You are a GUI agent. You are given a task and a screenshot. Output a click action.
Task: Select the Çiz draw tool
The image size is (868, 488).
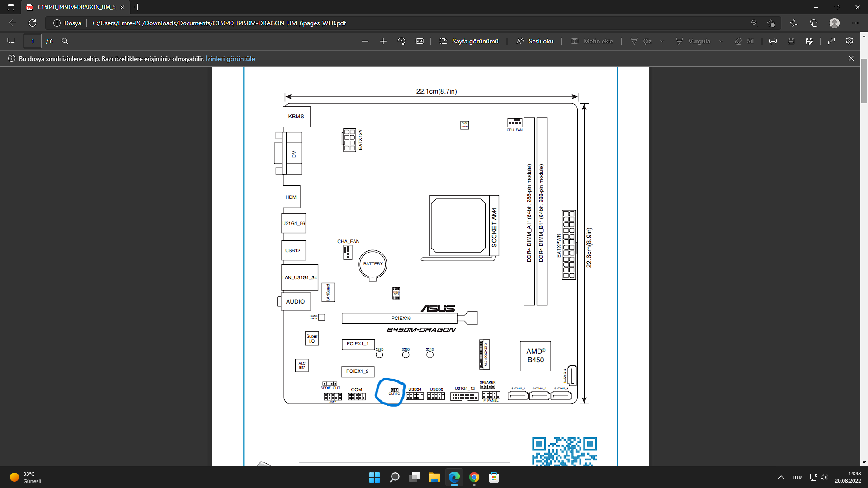pyautogui.click(x=641, y=41)
